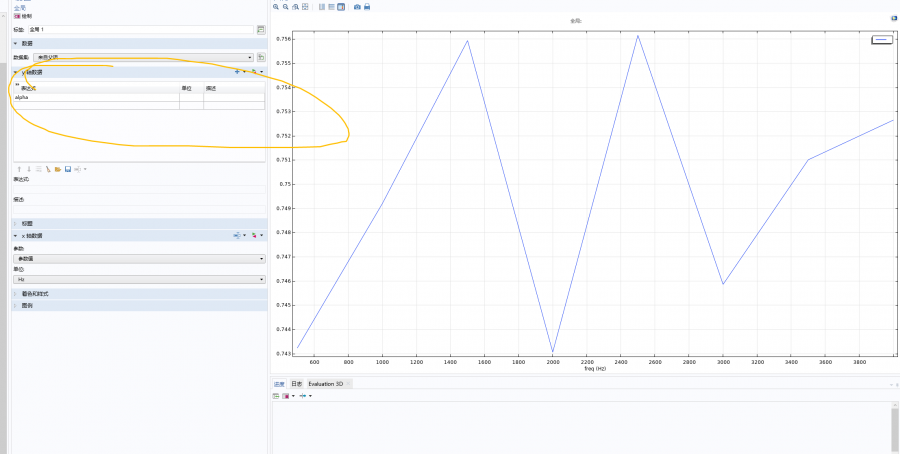This screenshot has width=900, height=454.
Task: Expand the 图例 legend section
Action: [x=27, y=305]
